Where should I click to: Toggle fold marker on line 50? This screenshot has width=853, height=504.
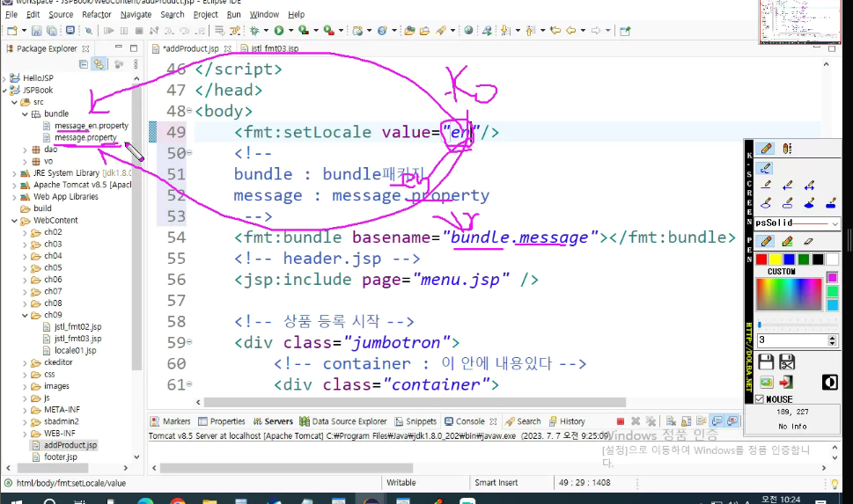(189, 153)
